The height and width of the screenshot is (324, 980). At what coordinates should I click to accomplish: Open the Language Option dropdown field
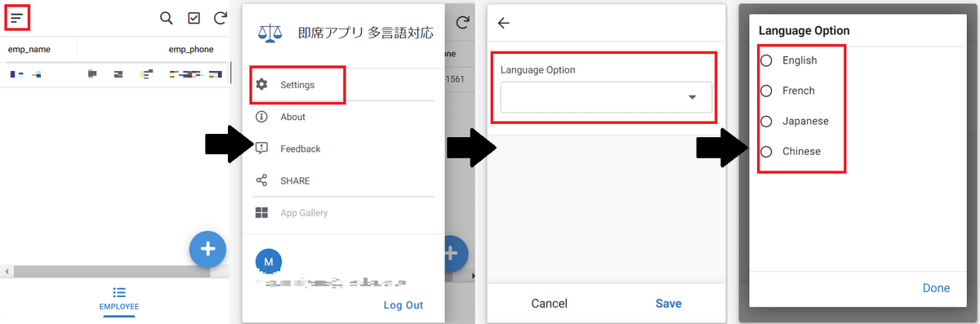[606, 97]
